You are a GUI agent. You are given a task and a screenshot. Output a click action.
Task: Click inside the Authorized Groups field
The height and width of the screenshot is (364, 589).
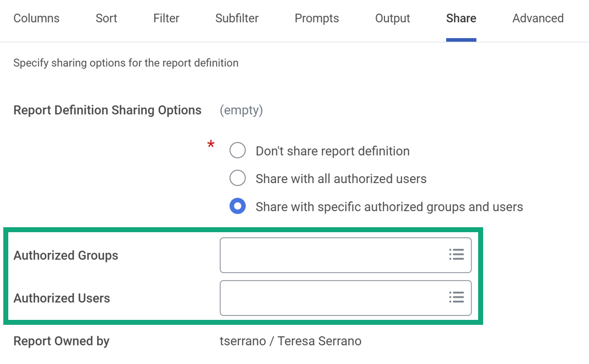(x=346, y=255)
